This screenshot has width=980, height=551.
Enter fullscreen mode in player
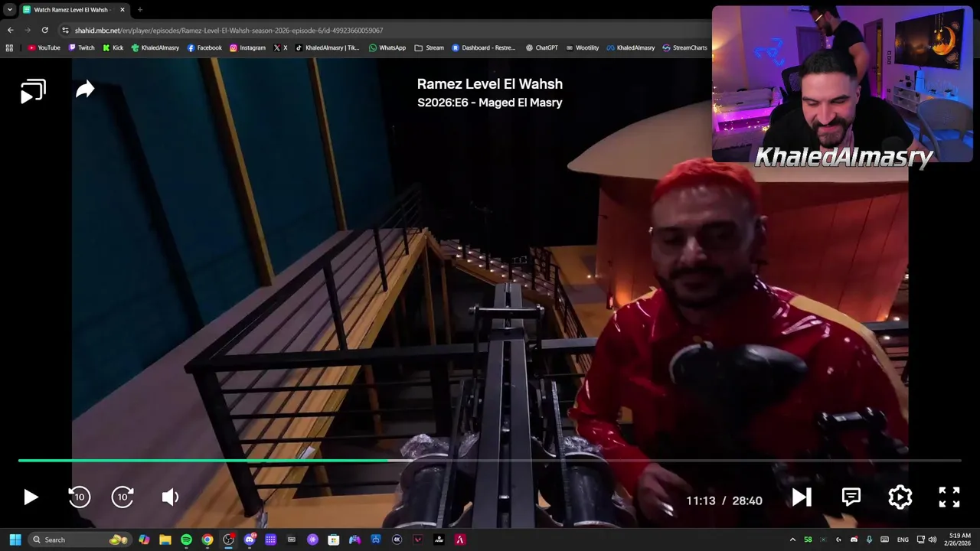[949, 497]
